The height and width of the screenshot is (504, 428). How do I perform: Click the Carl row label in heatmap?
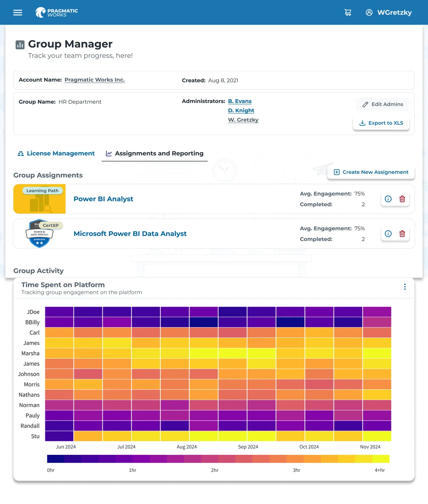(x=35, y=333)
